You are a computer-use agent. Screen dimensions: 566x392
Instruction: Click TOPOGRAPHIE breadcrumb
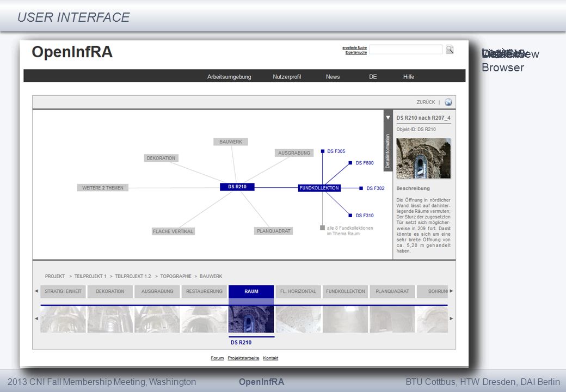(x=176, y=276)
